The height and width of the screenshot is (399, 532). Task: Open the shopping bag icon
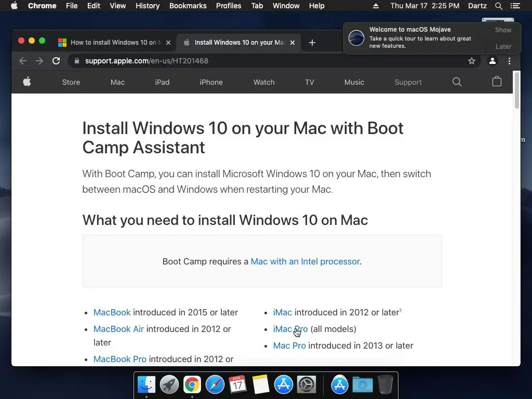(497, 82)
